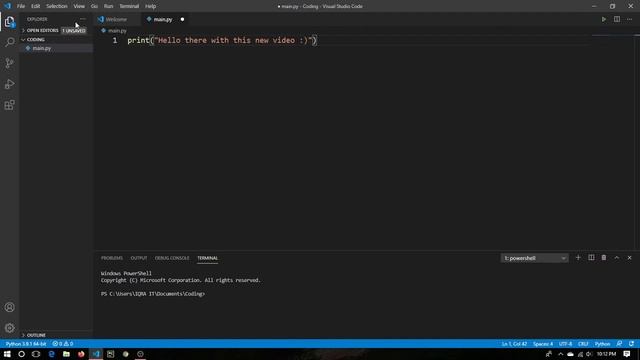Screen dimensions: 640x360
Task: Open the notifications bell in status bar
Action: [631, 344]
